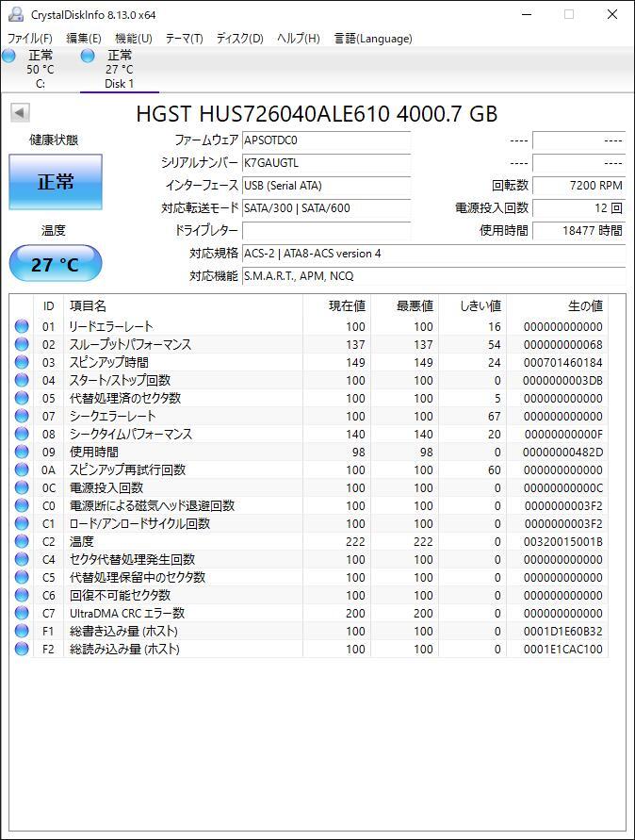Click status orb for 02 スループットパフォーマンス
The image size is (635, 840).
point(22,344)
